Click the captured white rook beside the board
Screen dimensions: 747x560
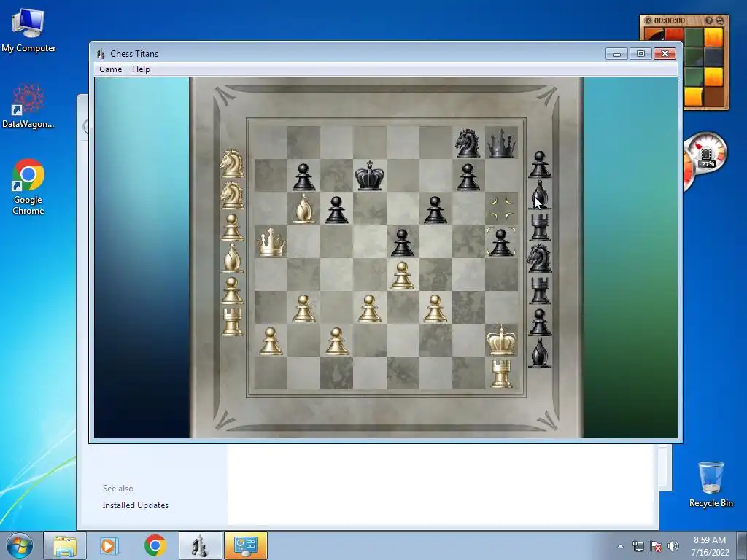click(x=233, y=322)
